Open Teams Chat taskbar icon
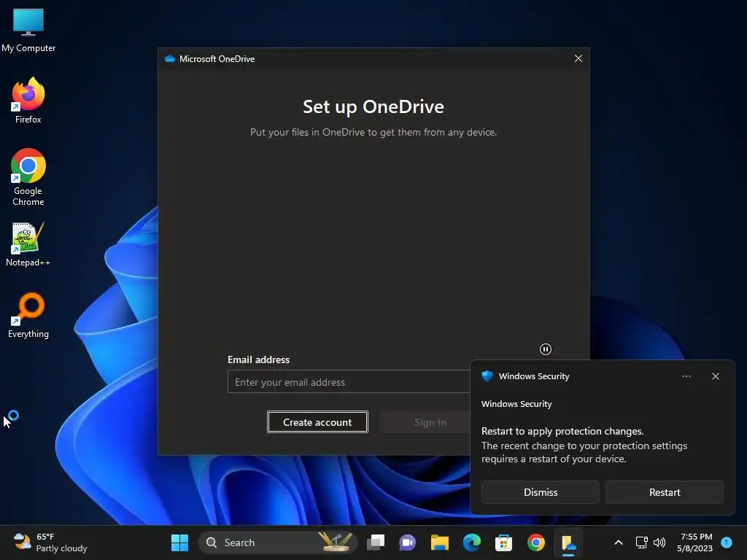747x560 pixels. (x=407, y=542)
